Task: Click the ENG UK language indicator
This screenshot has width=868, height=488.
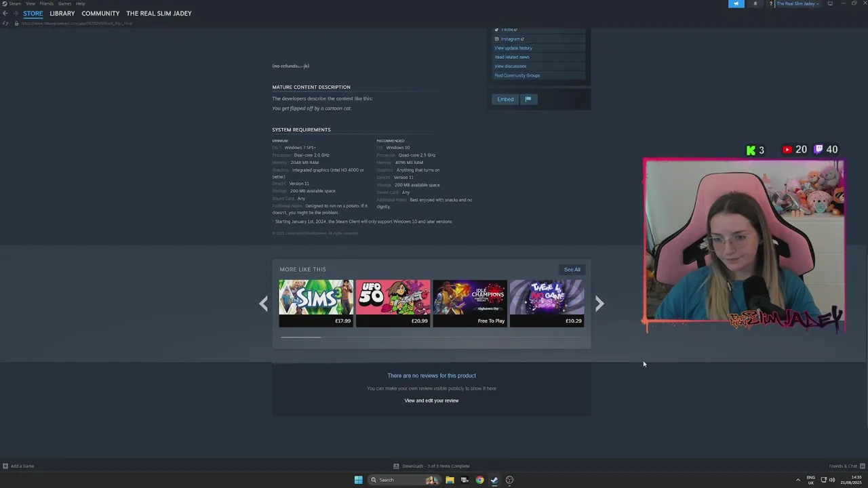Action: [811, 480]
